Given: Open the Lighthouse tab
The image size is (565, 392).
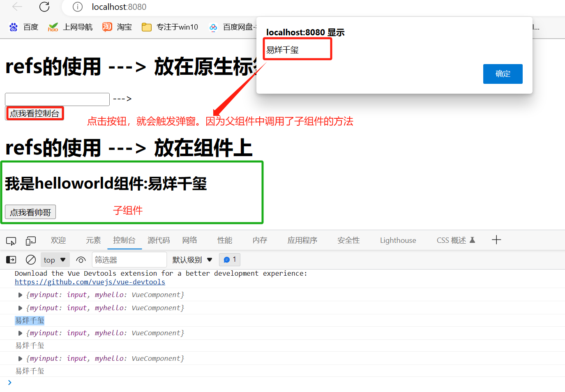Looking at the screenshot, I should point(398,240).
